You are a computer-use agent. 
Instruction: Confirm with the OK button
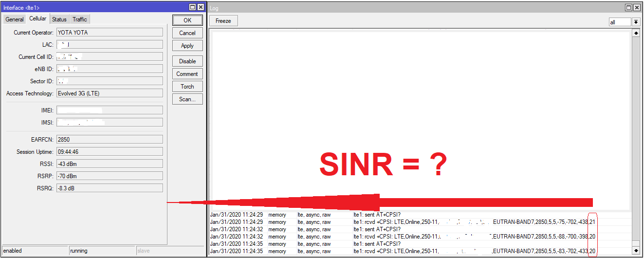pyautogui.click(x=187, y=20)
